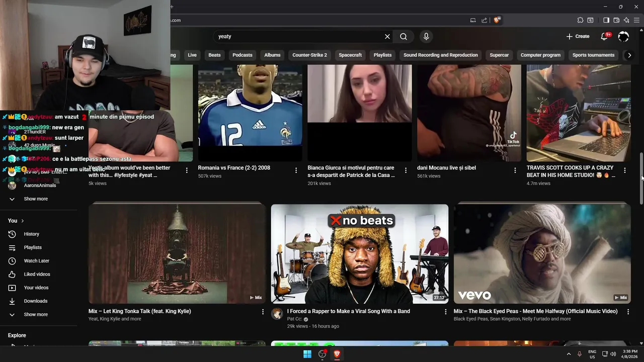Open volume control in system tray
644x362 pixels.
pos(613,354)
